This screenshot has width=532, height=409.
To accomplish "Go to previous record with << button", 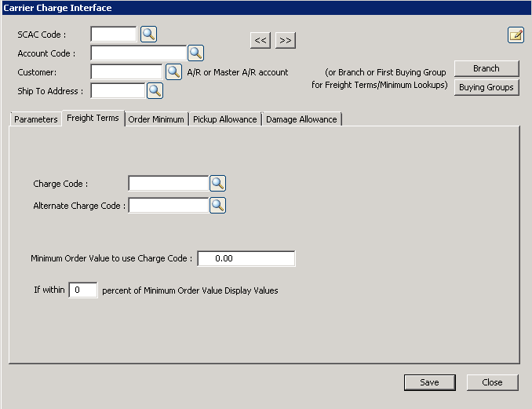I will click(260, 40).
